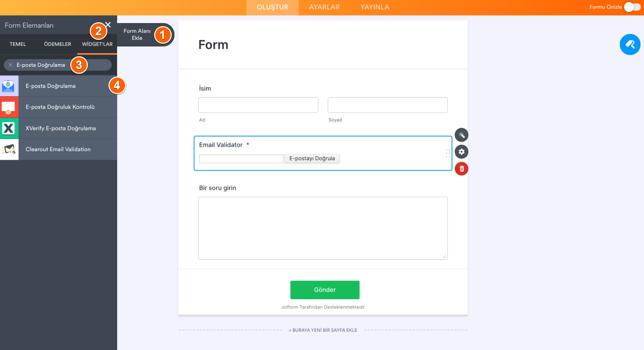Click BURAYA YENİ BİR SAYFA EKLE link
The width and height of the screenshot is (644, 350).
[323, 330]
